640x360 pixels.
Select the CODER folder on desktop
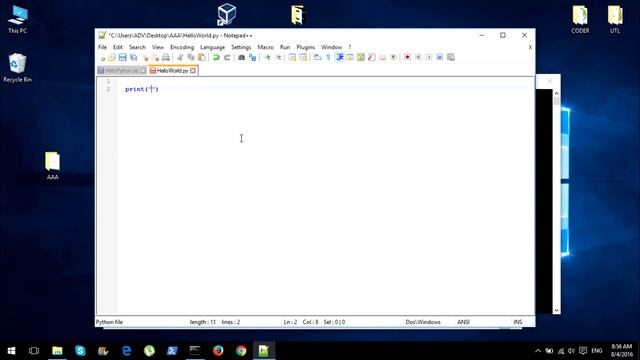pos(580,19)
